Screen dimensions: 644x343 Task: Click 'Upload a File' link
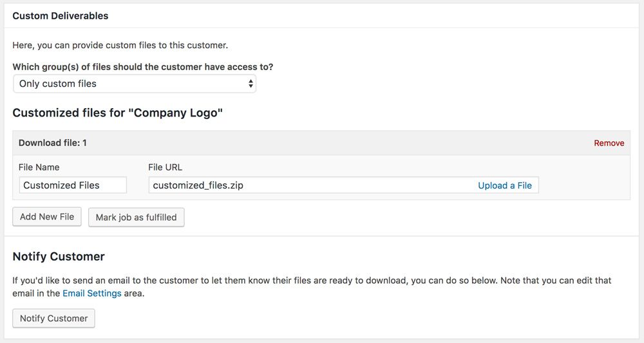point(505,185)
